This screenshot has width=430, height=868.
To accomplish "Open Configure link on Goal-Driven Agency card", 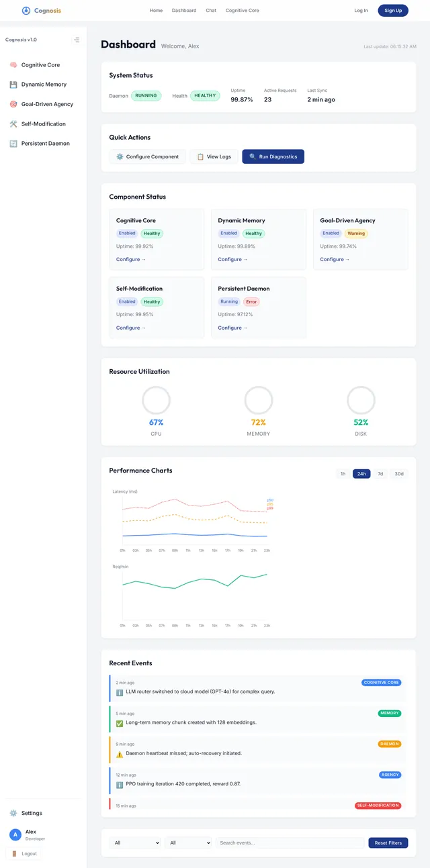I will (335, 259).
